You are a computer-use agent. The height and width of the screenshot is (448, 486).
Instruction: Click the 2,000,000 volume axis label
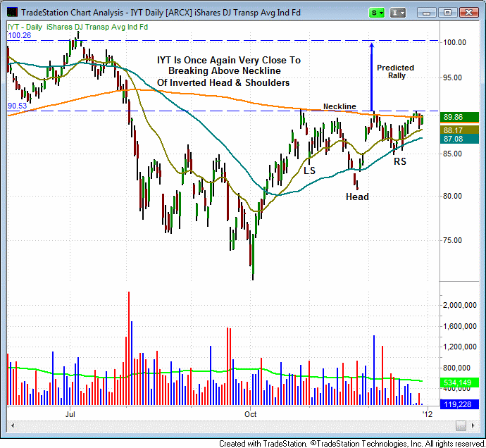tap(460, 306)
